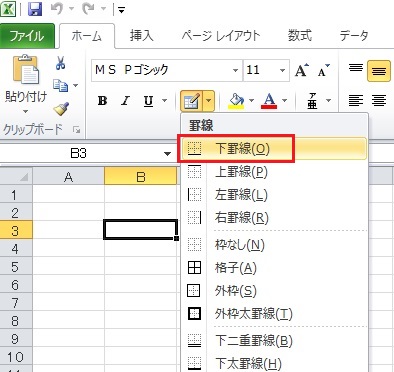Switch to the データ tab
This screenshot has height=372, width=394.
pyautogui.click(x=354, y=35)
